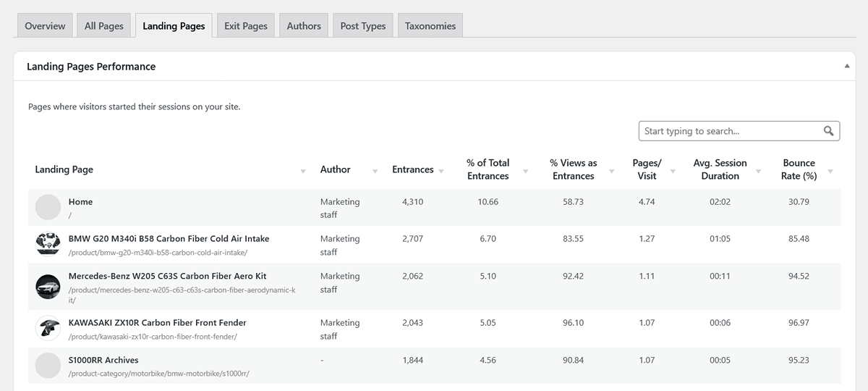This screenshot has width=868, height=391.
Task: Sort by Pages/Visit column arrow
Action: (673, 172)
